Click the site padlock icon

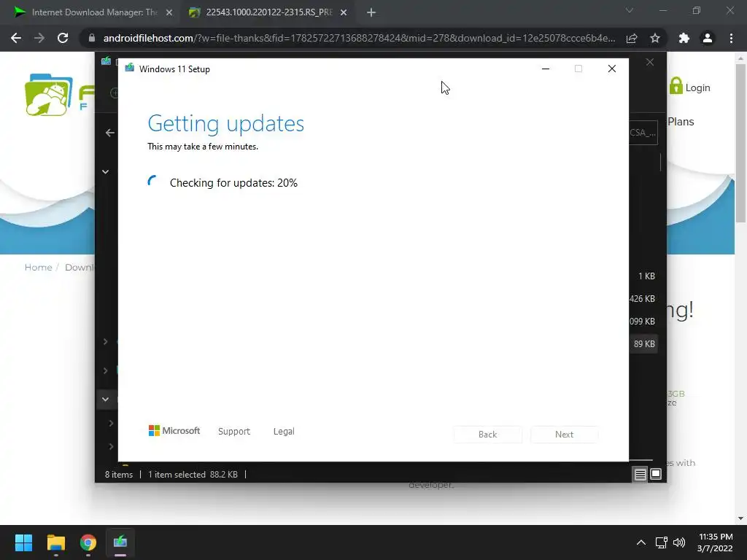click(x=92, y=38)
